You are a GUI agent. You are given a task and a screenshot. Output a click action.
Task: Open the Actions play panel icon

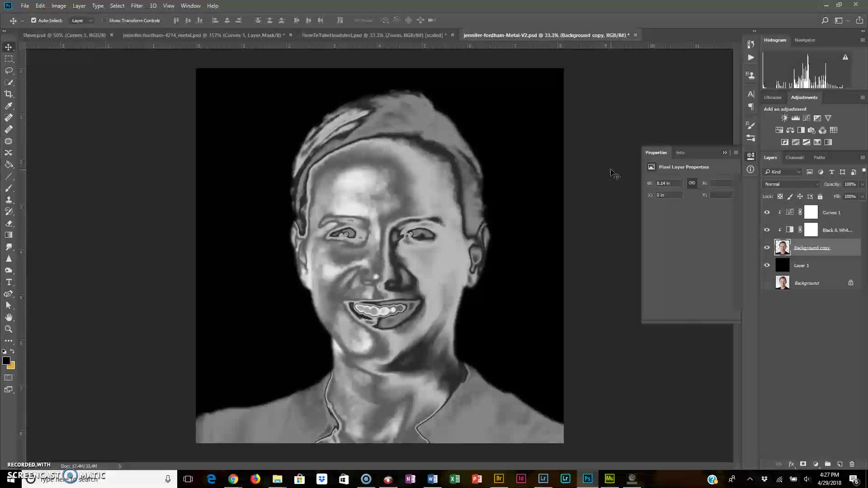(751, 57)
